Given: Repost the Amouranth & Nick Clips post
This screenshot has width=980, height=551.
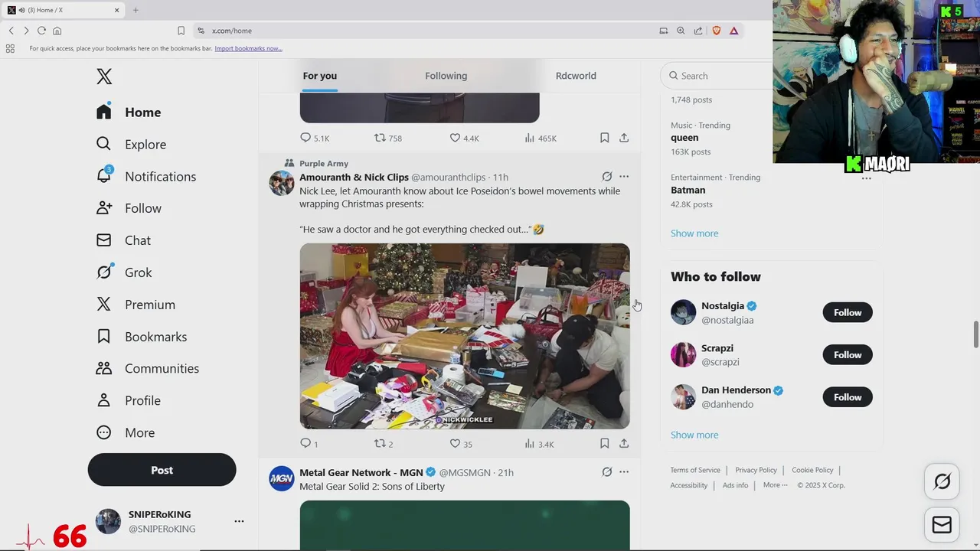Looking at the screenshot, I should point(380,444).
